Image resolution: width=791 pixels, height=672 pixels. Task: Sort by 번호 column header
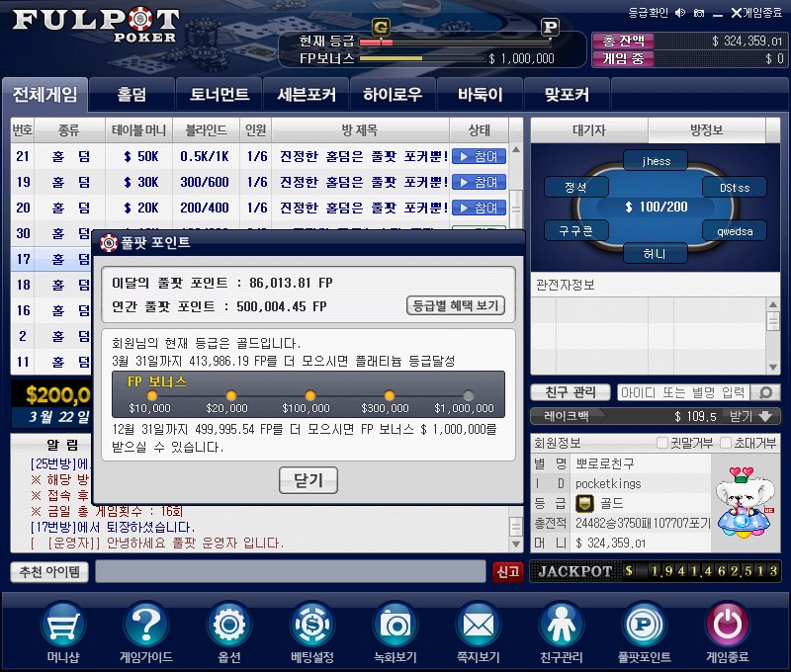pos(23,130)
